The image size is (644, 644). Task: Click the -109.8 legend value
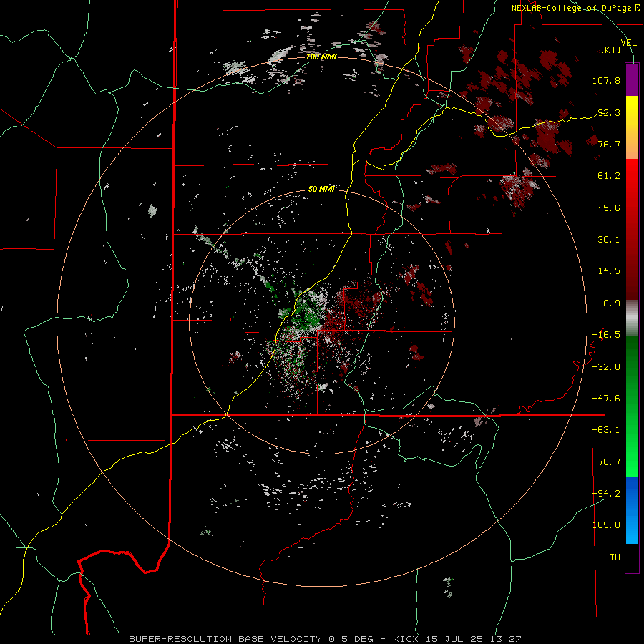point(603,525)
